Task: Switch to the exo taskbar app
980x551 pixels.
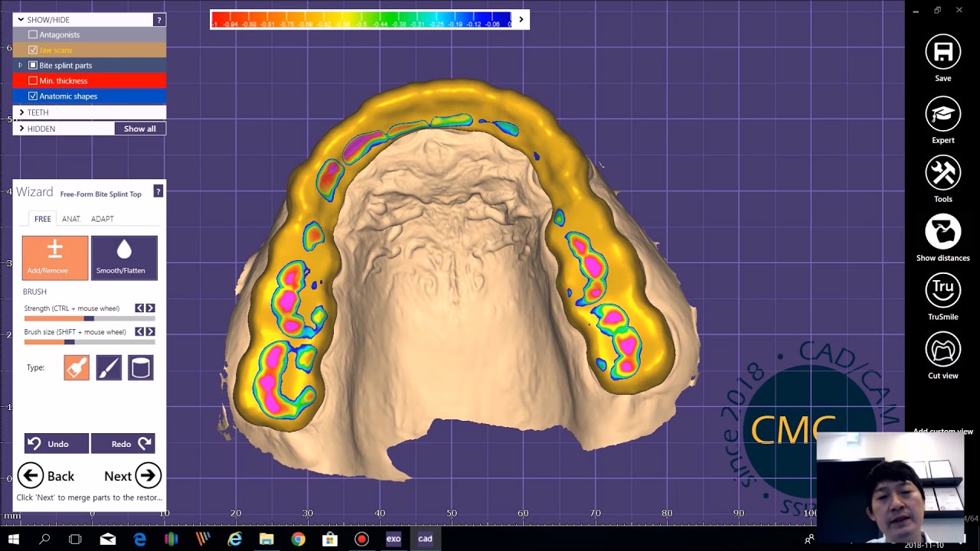Action: tap(394, 539)
